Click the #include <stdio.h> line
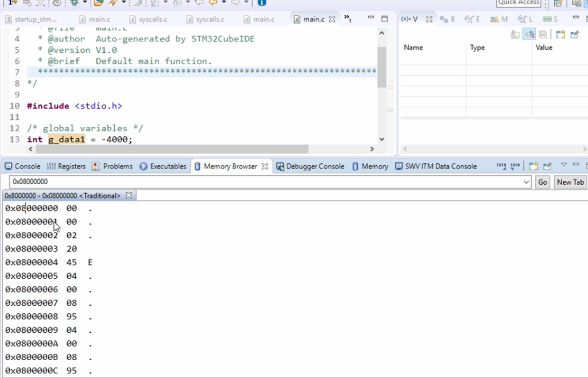Screen dimensions: 588x378 point(74,106)
